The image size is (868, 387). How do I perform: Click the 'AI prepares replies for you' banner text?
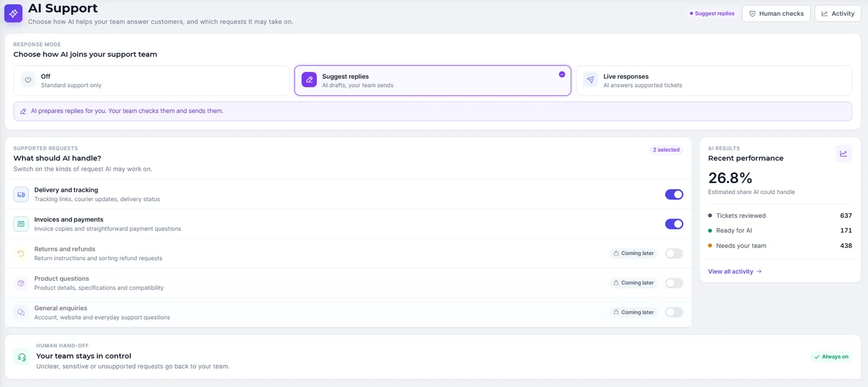[x=127, y=111]
